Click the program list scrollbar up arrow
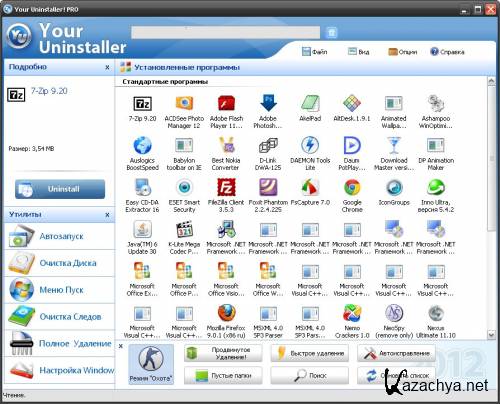 tap(491, 82)
